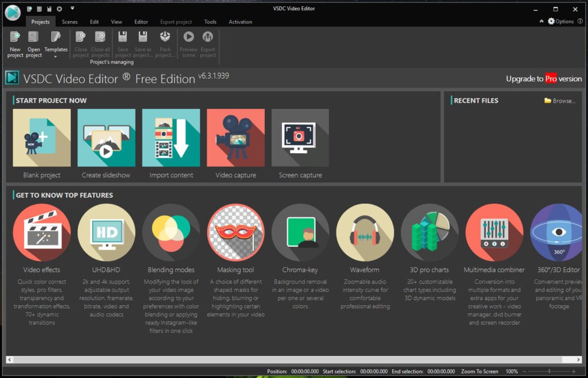This screenshot has height=378, width=588.
Task: Click the 'Waveform' feature title text
Action: click(365, 270)
